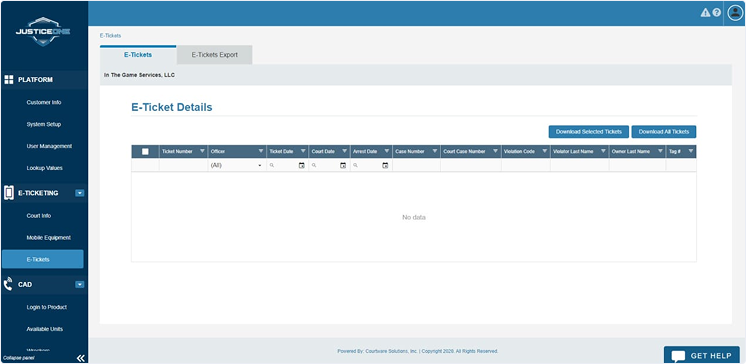The height and width of the screenshot is (364, 746).
Task: Click the GET HELP button
Action: [x=702, y=355]
